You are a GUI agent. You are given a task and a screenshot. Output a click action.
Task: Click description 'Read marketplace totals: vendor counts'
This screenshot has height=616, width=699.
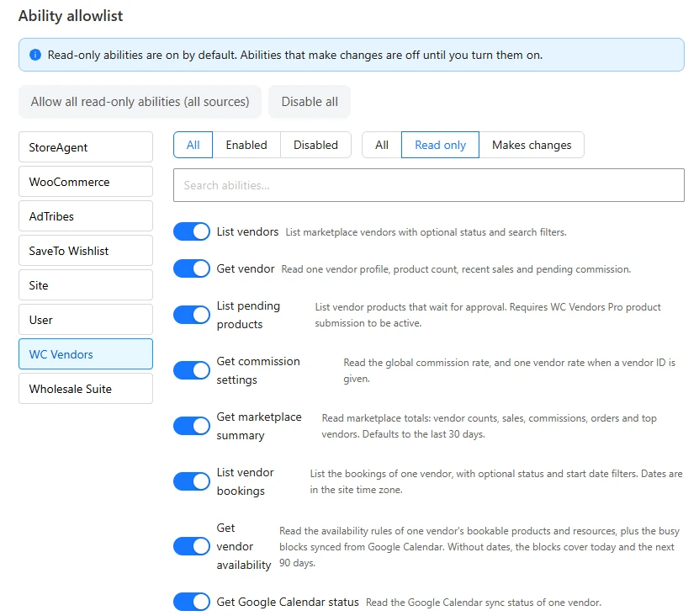point(489,426)
